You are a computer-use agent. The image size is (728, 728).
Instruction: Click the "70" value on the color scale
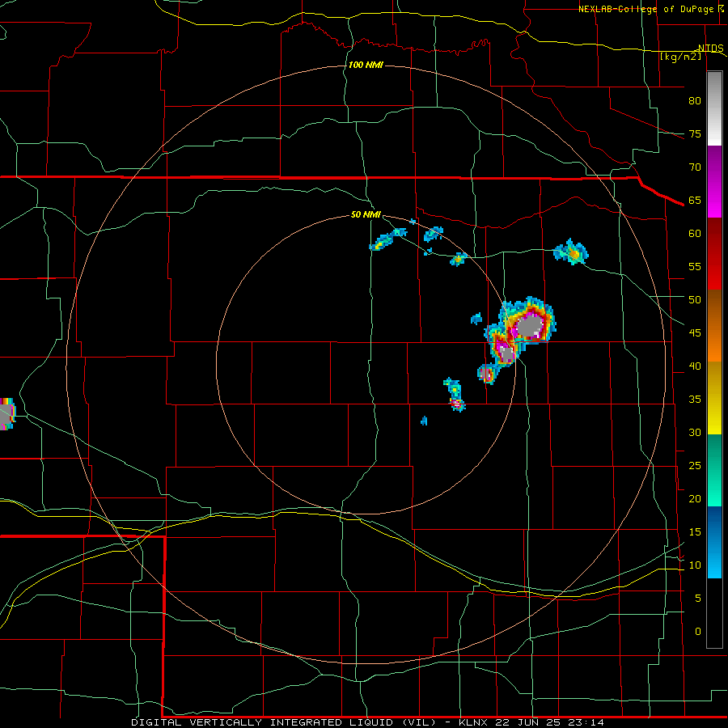click(695, 167)
